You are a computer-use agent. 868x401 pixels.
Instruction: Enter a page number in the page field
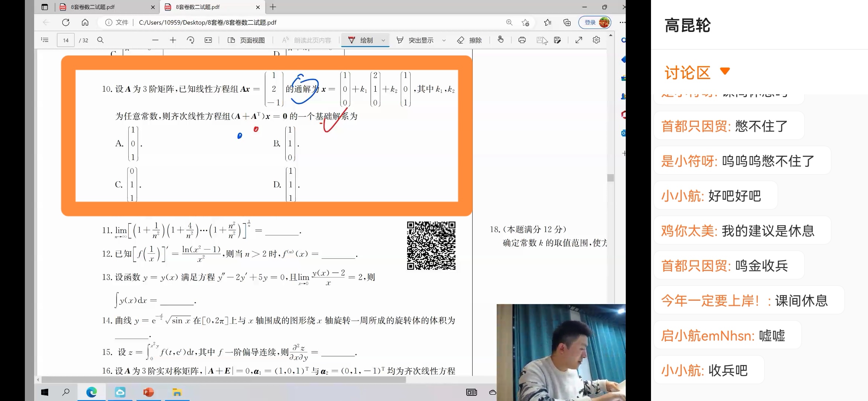pos(65,40)
